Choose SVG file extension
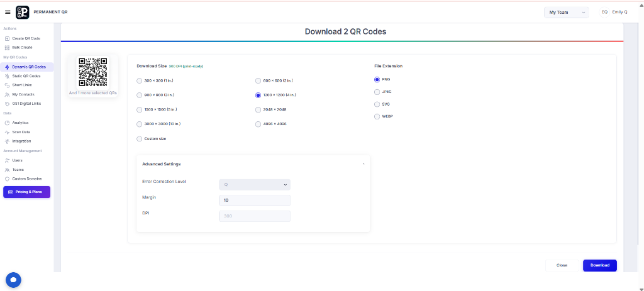This screenshot has width=644, height=291. click(x=377, y=104)
